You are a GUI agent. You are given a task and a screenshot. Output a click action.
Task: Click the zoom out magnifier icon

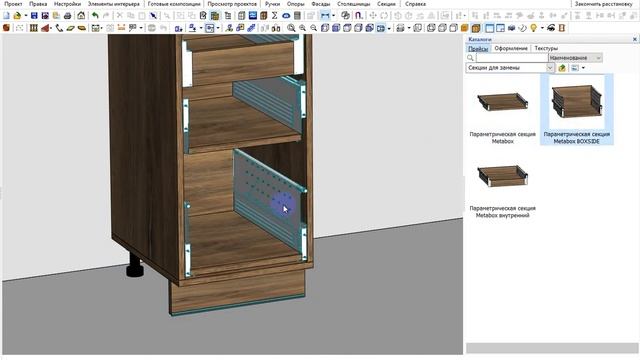pyautogui.click(x=313, y=28)
